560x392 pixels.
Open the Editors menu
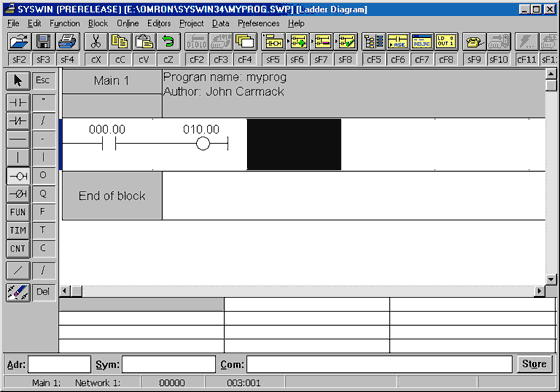[x=159, y=24]
